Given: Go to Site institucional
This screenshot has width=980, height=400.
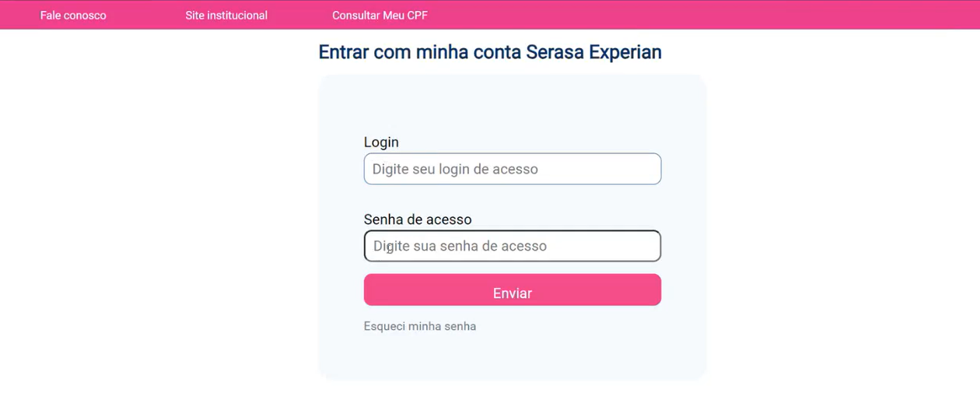Looking at the screenshot, I should pyautogui.click(x=226, y=16).
